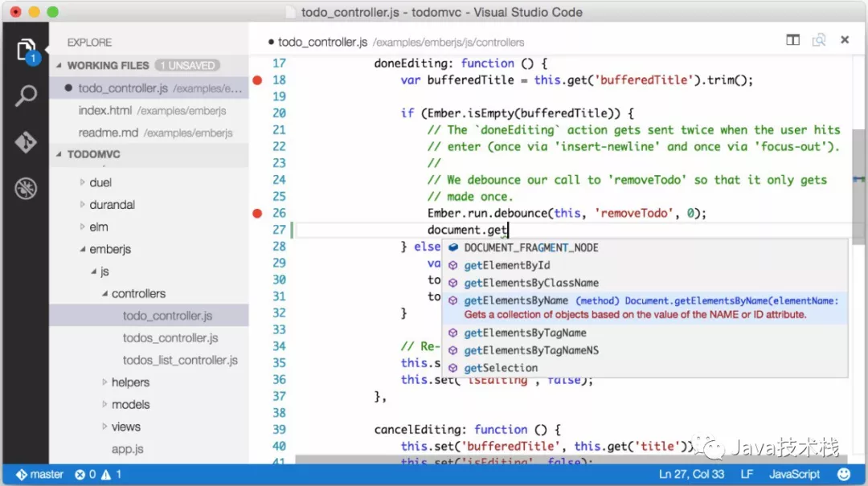Expand the models folder

click(104, 404)
